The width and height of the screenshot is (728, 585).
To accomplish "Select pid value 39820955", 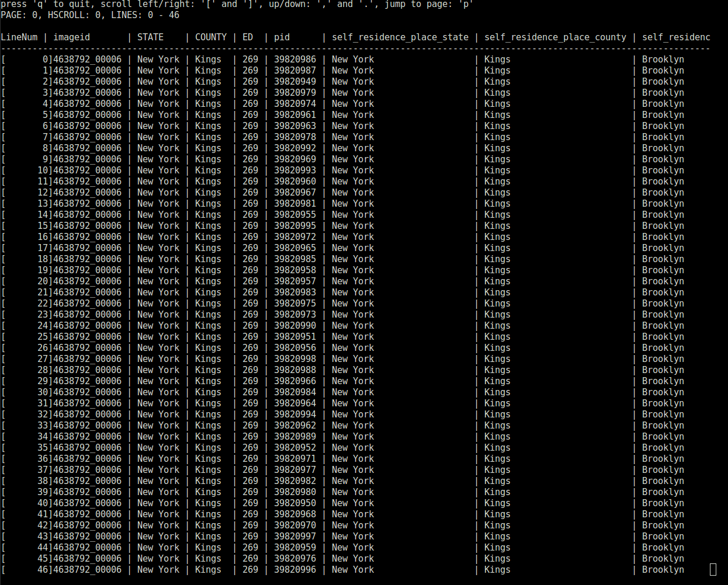I will click(x=295, y=214).
